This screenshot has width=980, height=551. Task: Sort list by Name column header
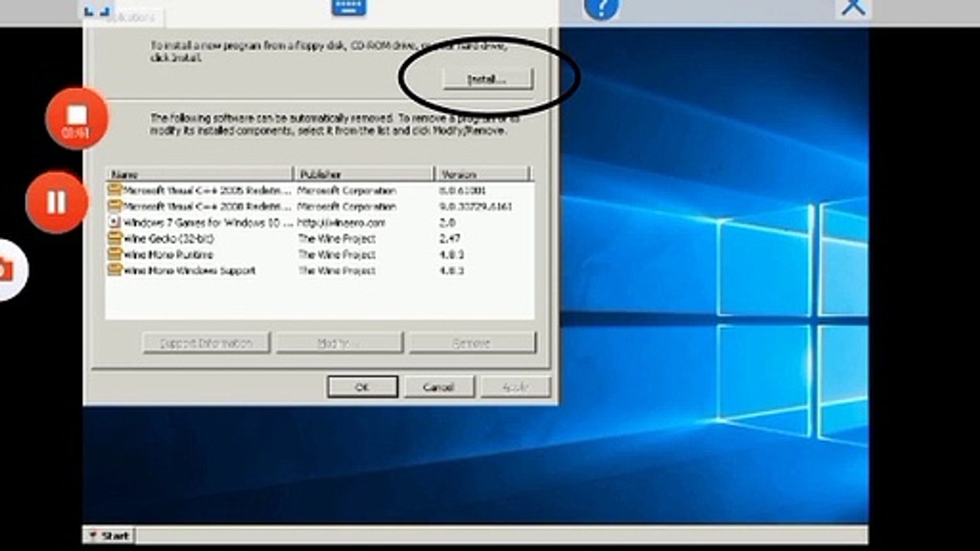pos(199,174)
